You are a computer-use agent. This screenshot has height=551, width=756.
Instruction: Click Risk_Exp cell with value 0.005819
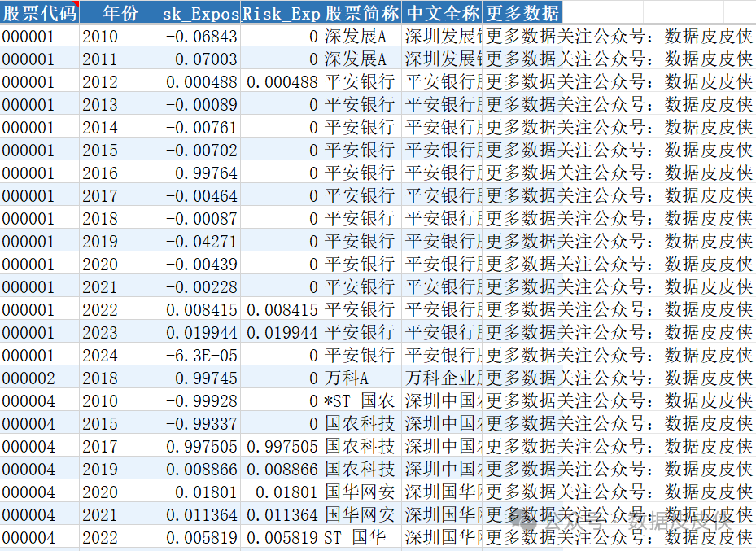[x=281, y=537]
